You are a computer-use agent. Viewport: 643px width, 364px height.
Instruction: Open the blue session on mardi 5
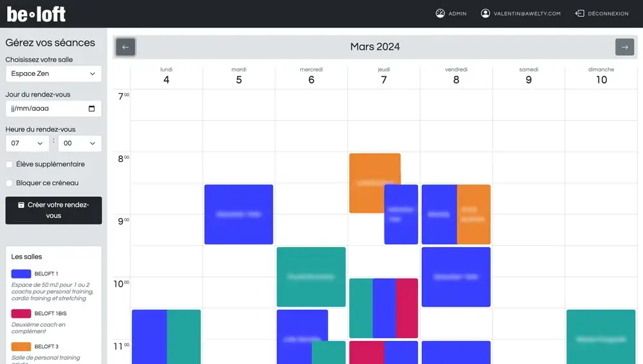[239, 214]
